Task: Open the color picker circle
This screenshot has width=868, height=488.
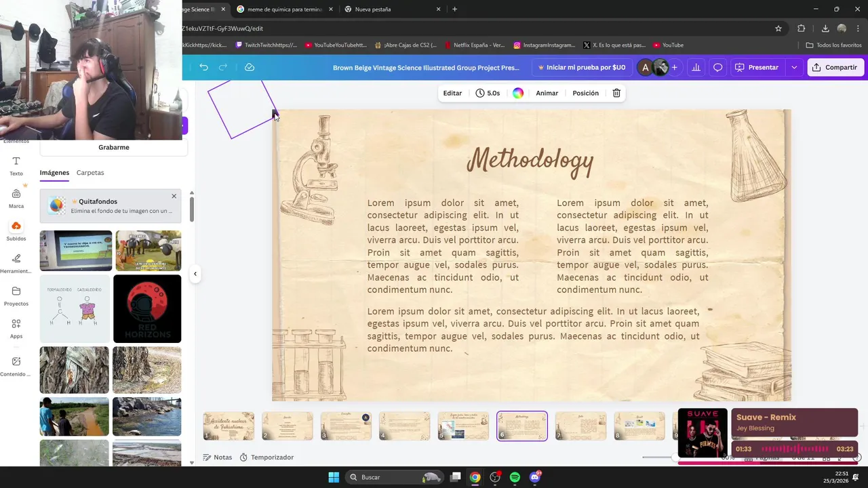Action: tap(518, 93)
